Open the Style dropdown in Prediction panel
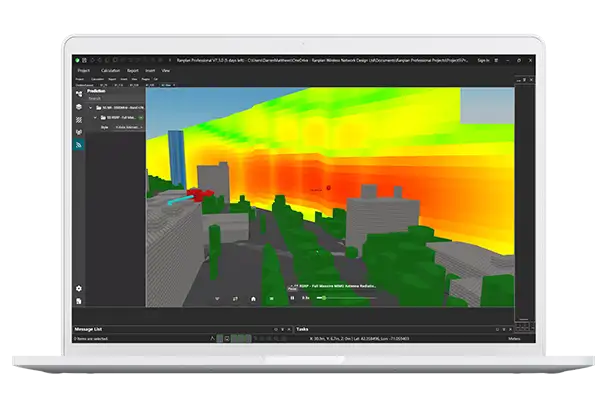Screen dimensions: 604x394 coord(129,127)
